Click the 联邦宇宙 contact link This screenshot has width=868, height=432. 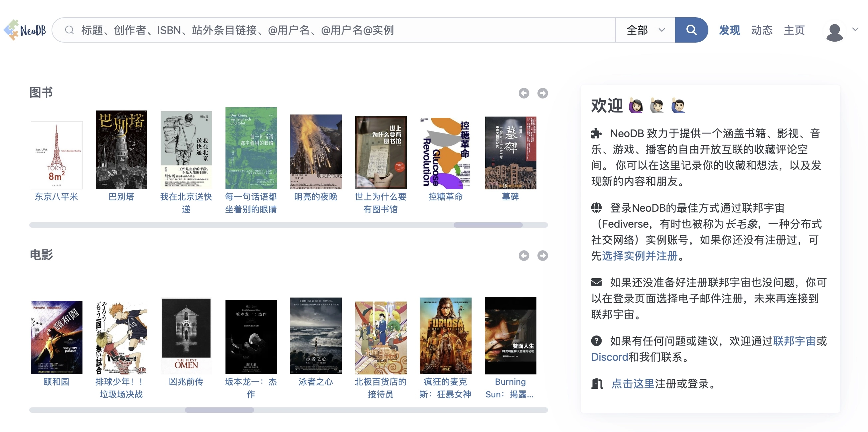pyautogui.click(x=794, y=341)
